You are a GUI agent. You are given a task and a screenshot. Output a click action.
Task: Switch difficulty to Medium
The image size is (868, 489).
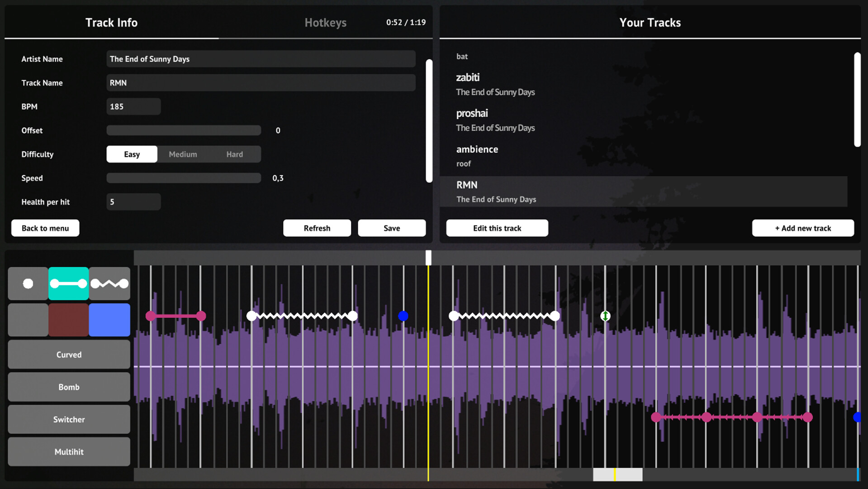click(183, 154)
